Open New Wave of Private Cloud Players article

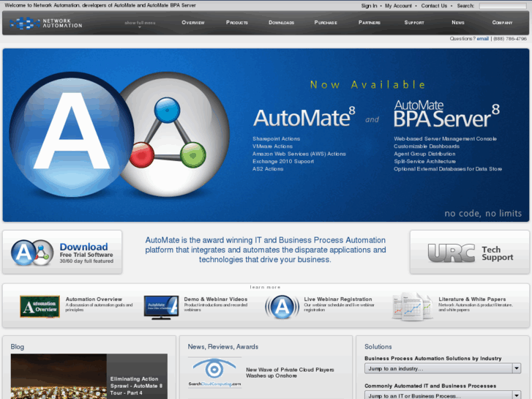click(290, 373)
